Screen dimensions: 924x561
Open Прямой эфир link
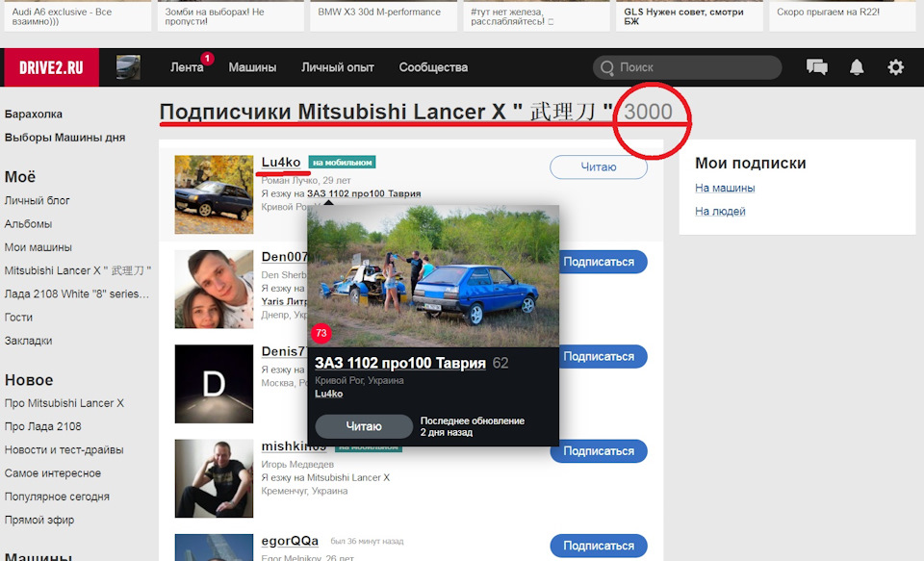pyautogui.click(x=39, y=520)
